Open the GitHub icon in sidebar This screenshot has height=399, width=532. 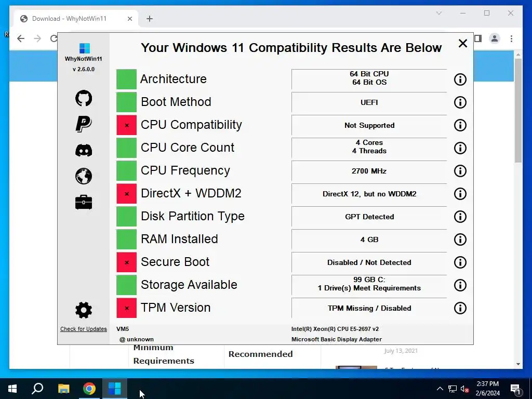(x=84, y=98)
